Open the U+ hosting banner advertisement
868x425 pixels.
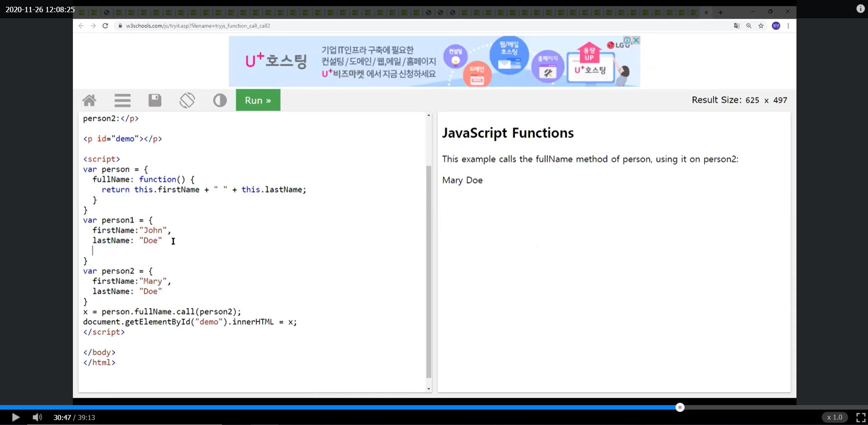[434, 62]
